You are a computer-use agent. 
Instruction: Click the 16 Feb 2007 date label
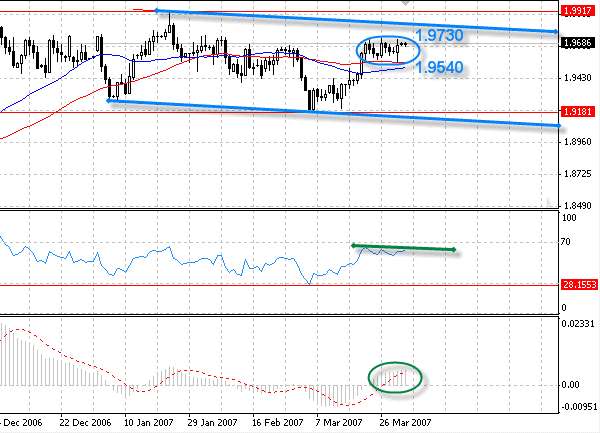click(277, 423)
